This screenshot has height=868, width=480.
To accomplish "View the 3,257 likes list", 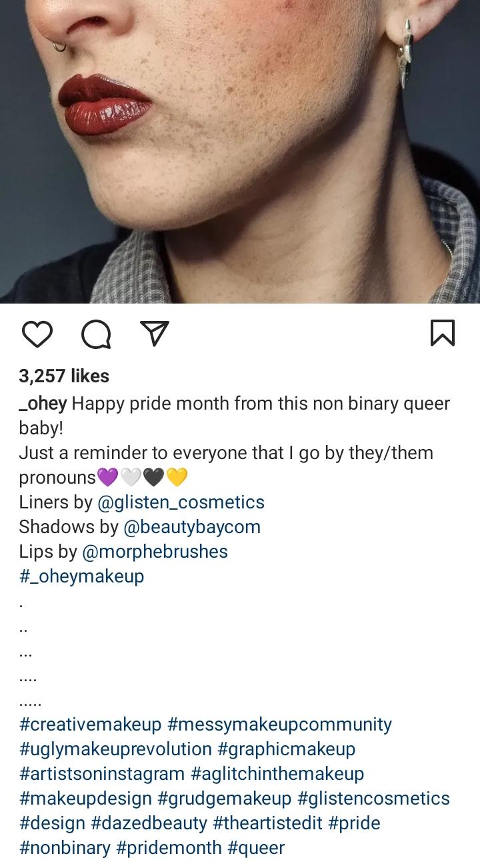I will tap(64, 376).
